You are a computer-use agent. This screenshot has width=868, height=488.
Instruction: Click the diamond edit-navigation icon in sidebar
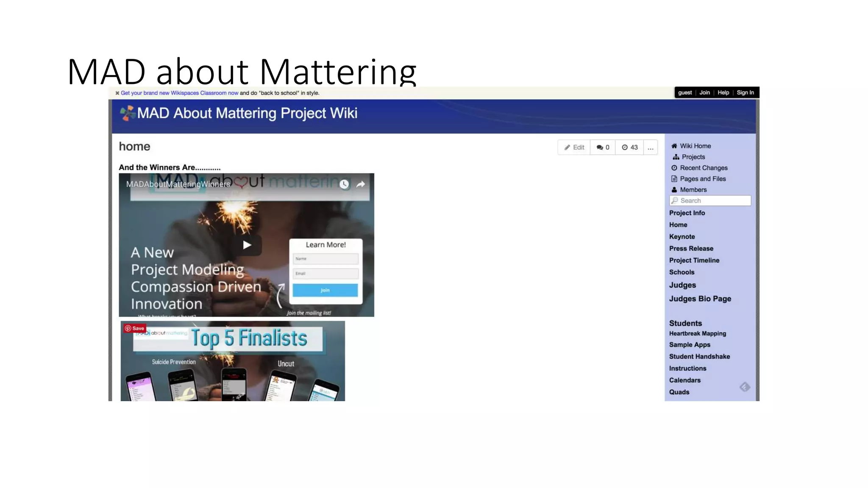[x=745, y=387]
